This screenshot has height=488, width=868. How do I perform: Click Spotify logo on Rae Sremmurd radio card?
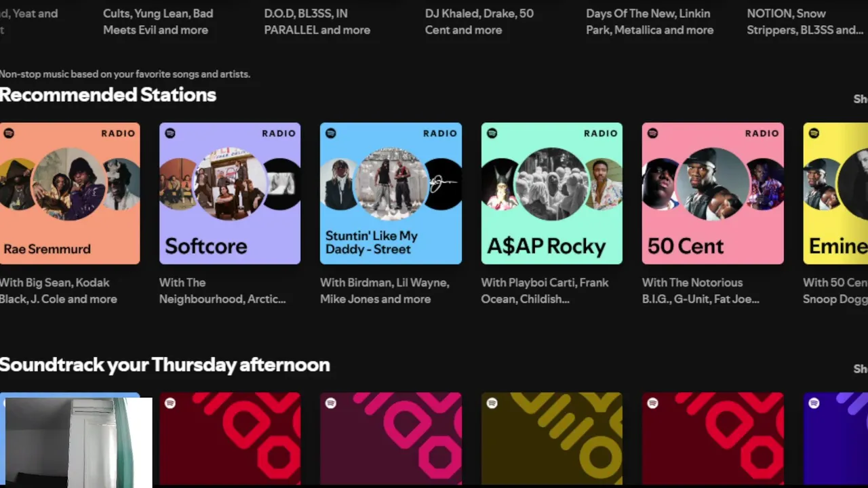[x=9, y=134]
